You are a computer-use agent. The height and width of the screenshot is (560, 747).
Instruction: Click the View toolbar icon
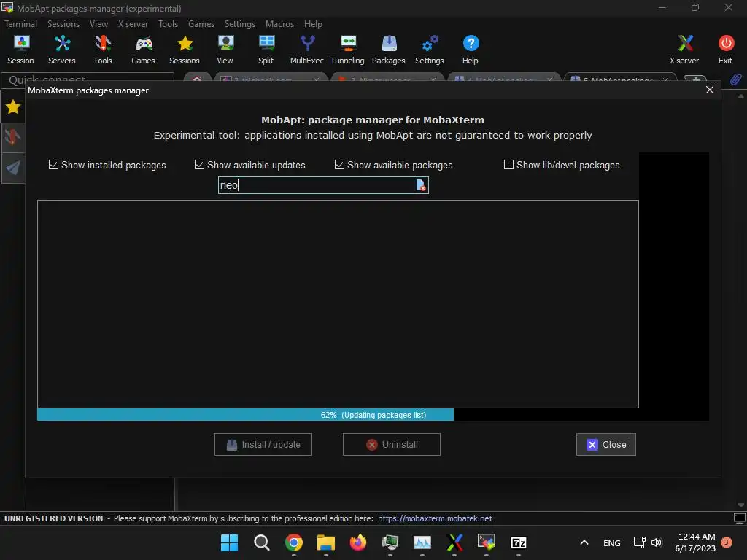225,50
